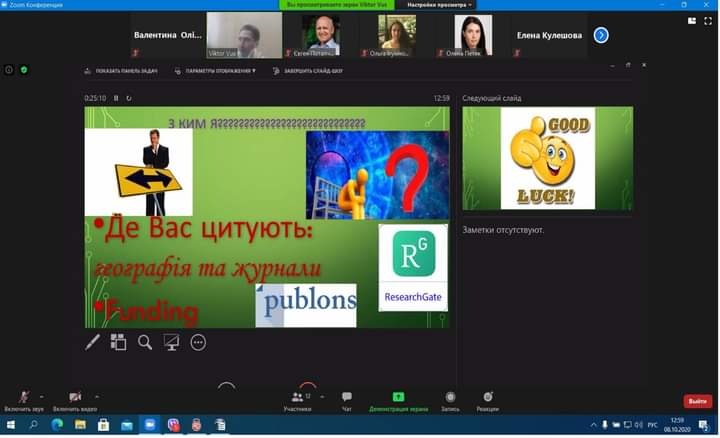Open the system tray volume icon
Image resolution: width=720 pixels, height=438 pixels.
[638, 425]
